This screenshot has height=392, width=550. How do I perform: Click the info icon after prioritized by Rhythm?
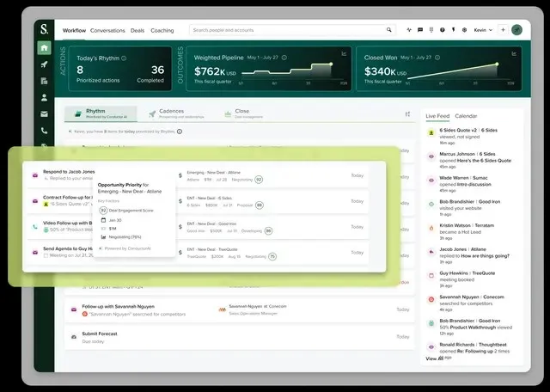180,132
